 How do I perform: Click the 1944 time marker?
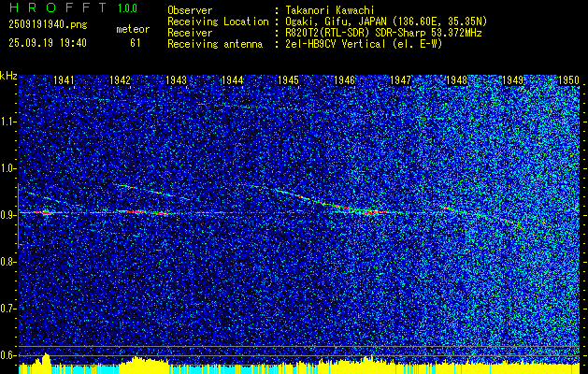(x=233, y=80)
